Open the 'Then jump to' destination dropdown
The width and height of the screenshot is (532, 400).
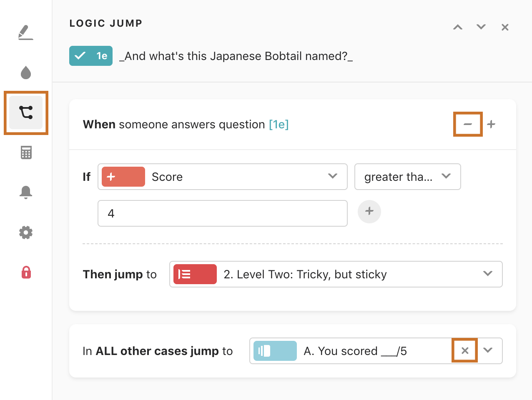pos(336,274)
